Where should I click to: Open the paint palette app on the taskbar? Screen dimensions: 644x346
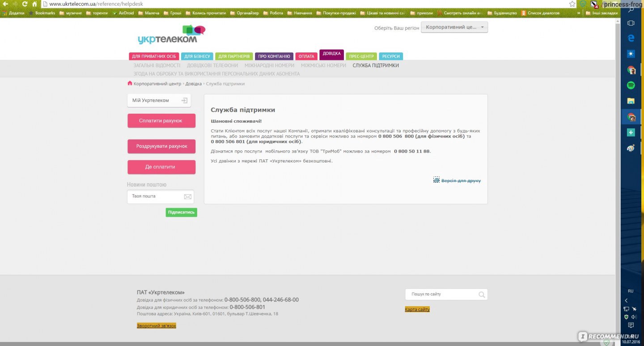631,148
